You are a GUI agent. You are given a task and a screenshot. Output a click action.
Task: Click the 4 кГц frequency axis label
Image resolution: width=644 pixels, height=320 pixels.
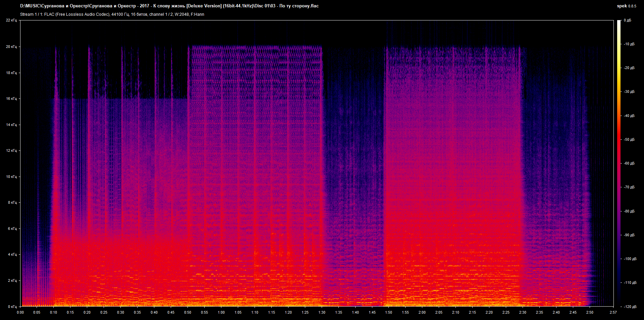[12, 255]
